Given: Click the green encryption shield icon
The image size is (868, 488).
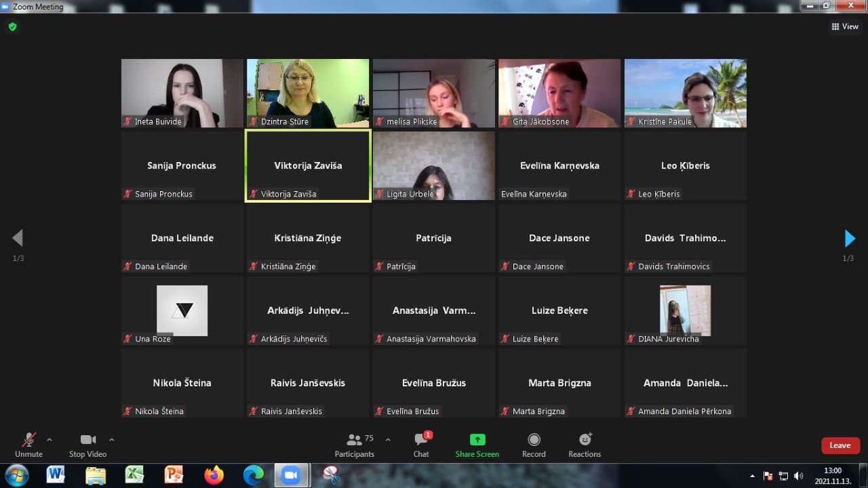Looking at the screenshot, I should pos(12,27).
